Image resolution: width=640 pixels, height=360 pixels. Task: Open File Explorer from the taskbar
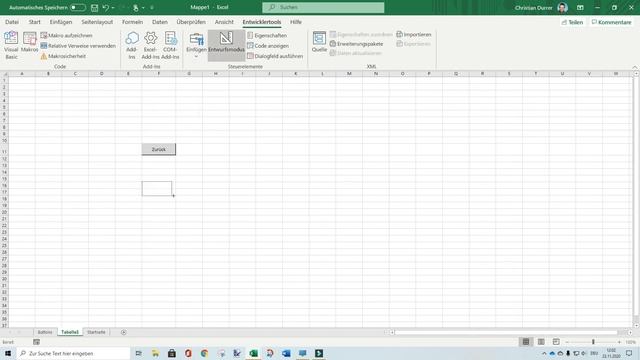click(155, 353)
